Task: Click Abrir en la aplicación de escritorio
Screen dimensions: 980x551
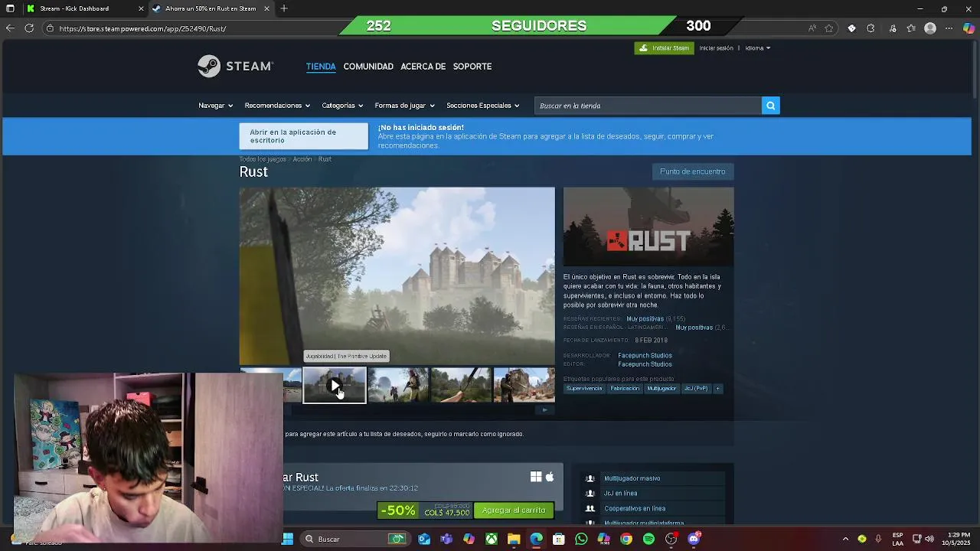Action: 303,136
